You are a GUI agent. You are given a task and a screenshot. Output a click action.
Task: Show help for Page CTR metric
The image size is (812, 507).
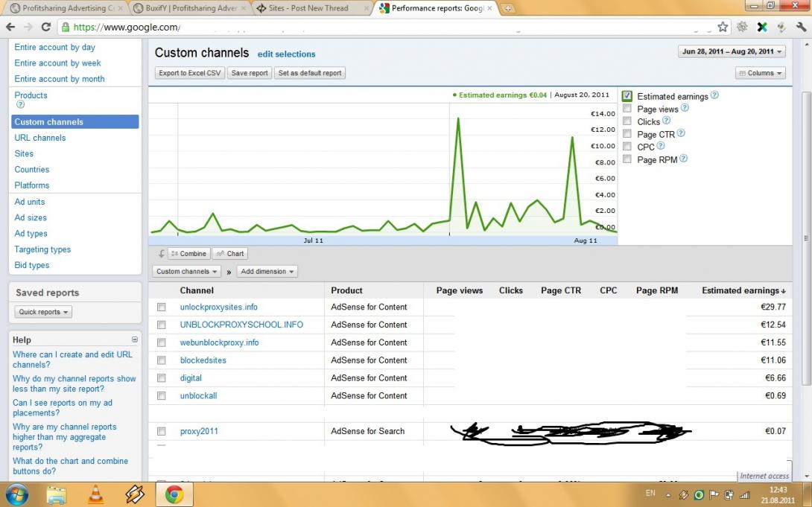coord(681,133)
